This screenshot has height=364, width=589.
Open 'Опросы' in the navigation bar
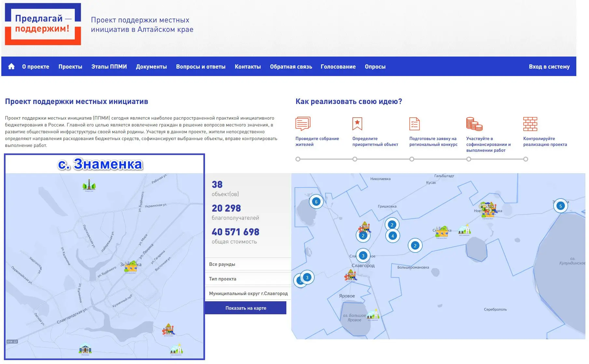tap(375, 67)
